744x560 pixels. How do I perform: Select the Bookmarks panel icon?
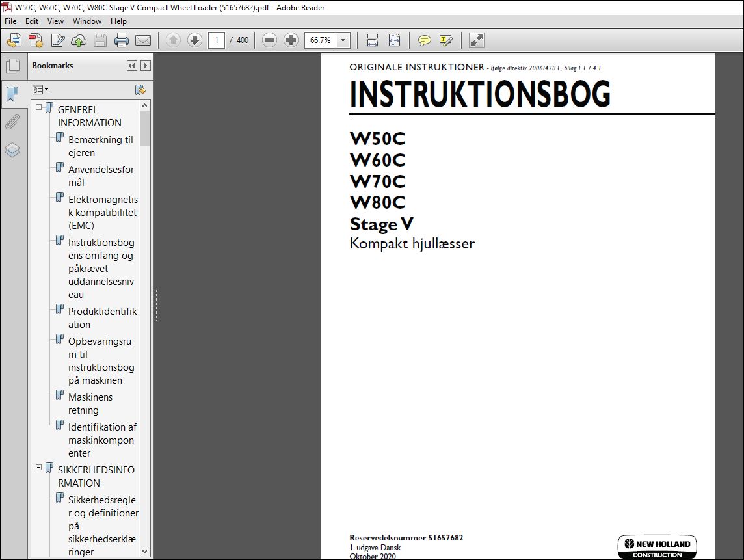[13, 94]
